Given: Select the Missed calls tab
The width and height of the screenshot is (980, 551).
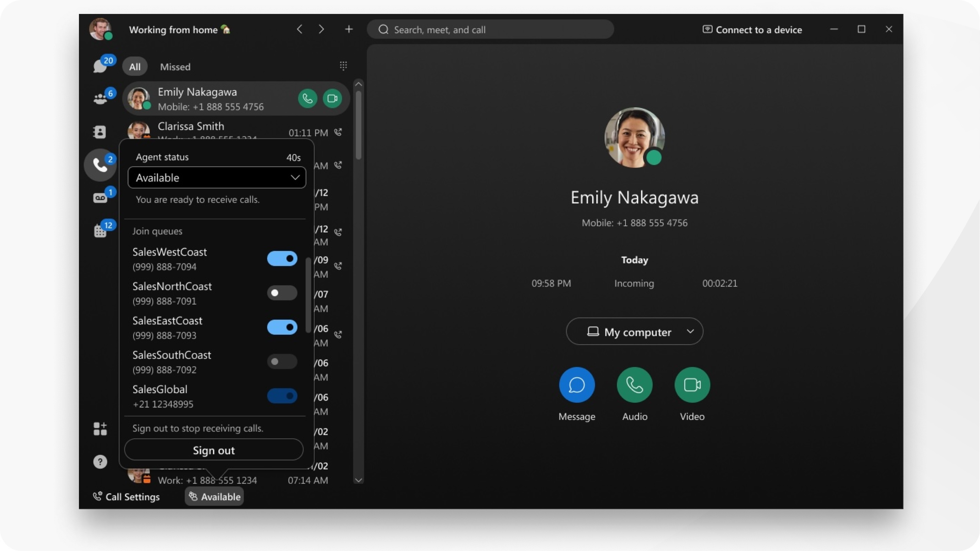Looking at the screenshot, I should [x=174, y=67].
